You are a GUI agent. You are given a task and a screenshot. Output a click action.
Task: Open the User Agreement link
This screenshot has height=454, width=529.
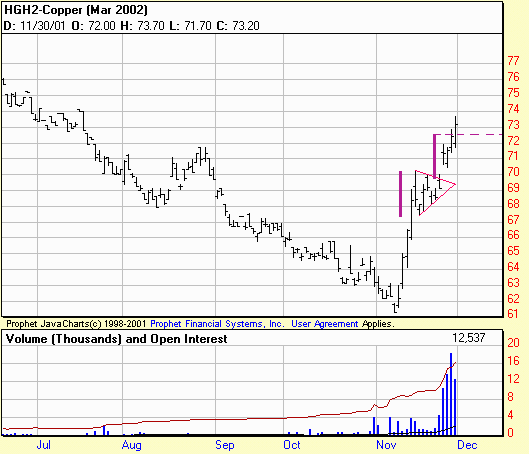click(x=324, y=324)
